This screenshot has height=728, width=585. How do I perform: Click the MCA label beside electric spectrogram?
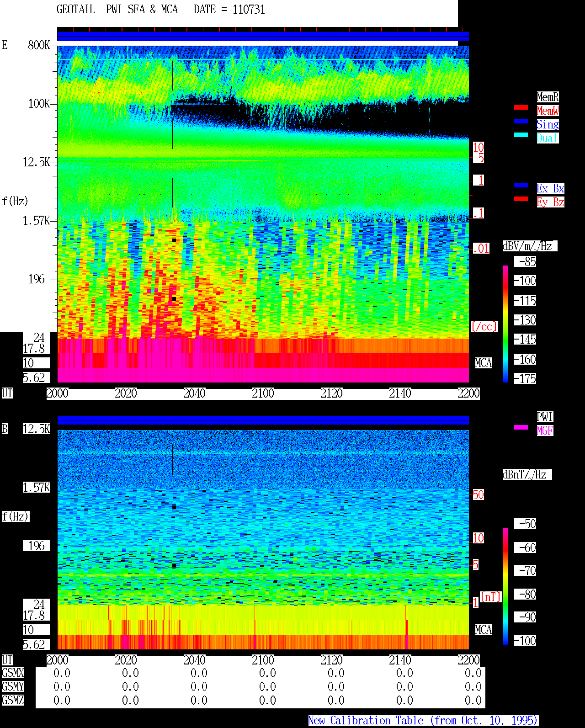[484, 363]
